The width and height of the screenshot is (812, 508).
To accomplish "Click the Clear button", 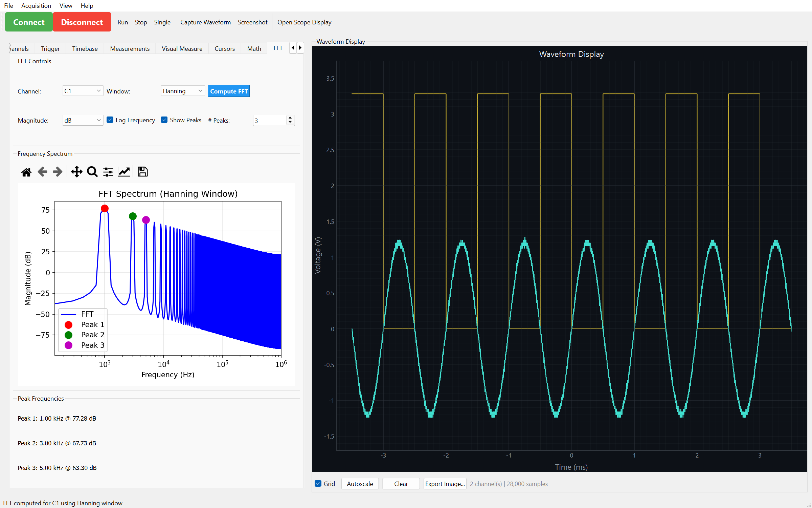I will pyautogui.click(x=401, y=484).
